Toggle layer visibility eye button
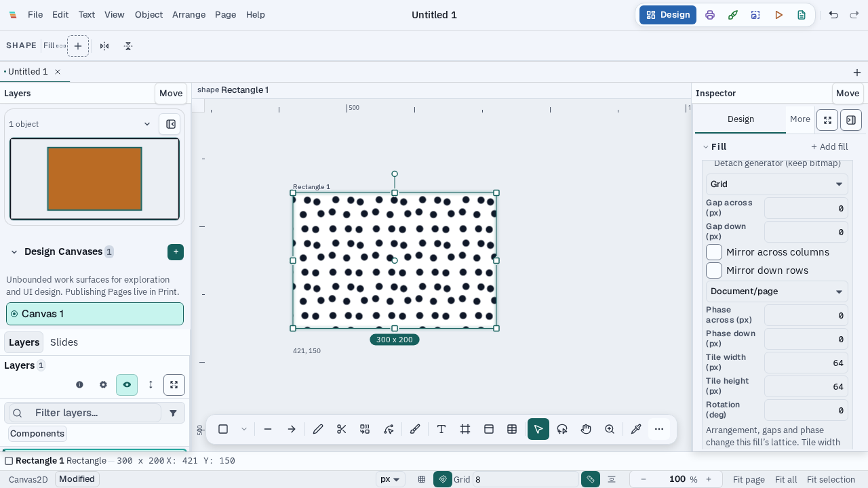Viewport: 868px width, 488px height. [x=127, y=385]
